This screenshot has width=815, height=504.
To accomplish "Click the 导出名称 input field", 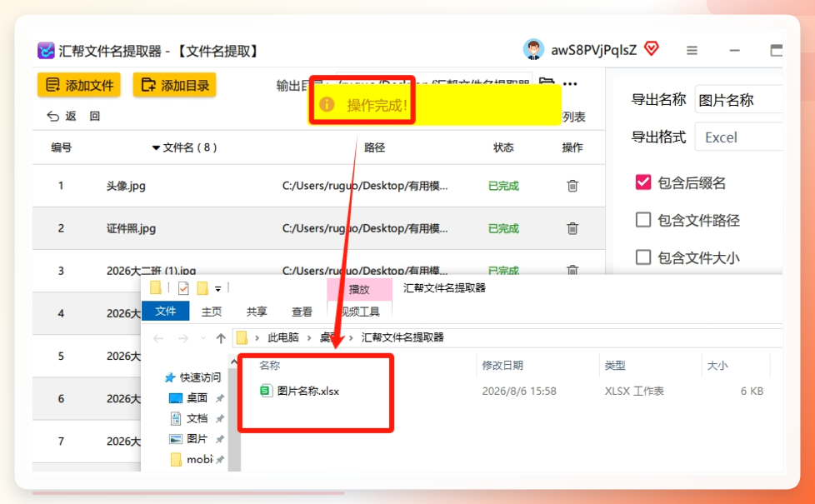I will [738, 99].
